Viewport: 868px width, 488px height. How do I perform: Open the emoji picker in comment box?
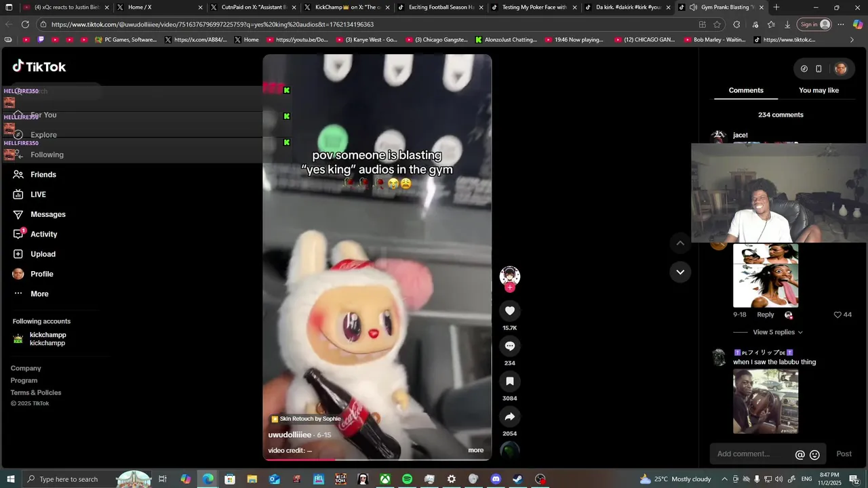coord(815,455)
